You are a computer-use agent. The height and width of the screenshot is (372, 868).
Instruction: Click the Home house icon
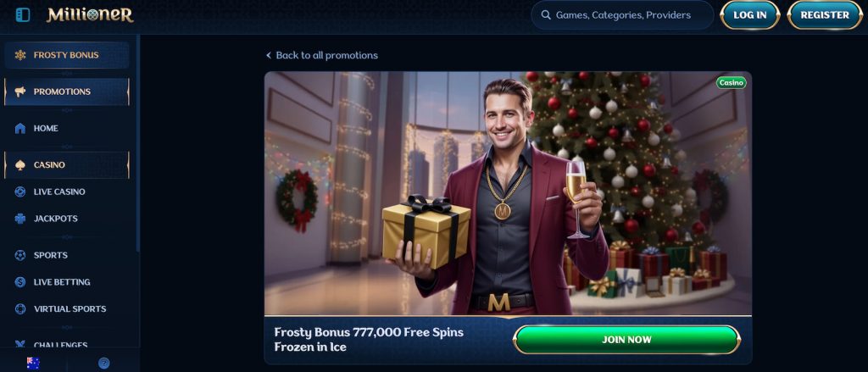click(x=20, y=129)
